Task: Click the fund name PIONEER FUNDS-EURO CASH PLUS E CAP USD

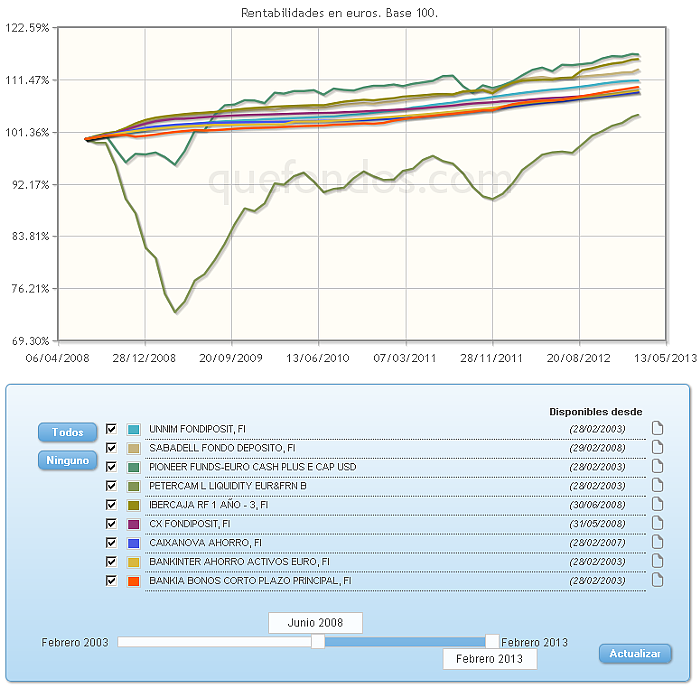Action: coord(253,467)
